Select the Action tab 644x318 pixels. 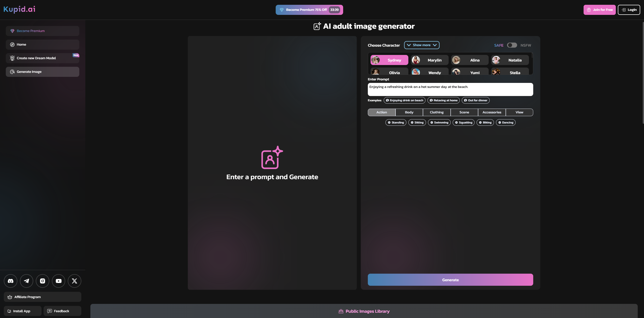[x=382, y=112]
